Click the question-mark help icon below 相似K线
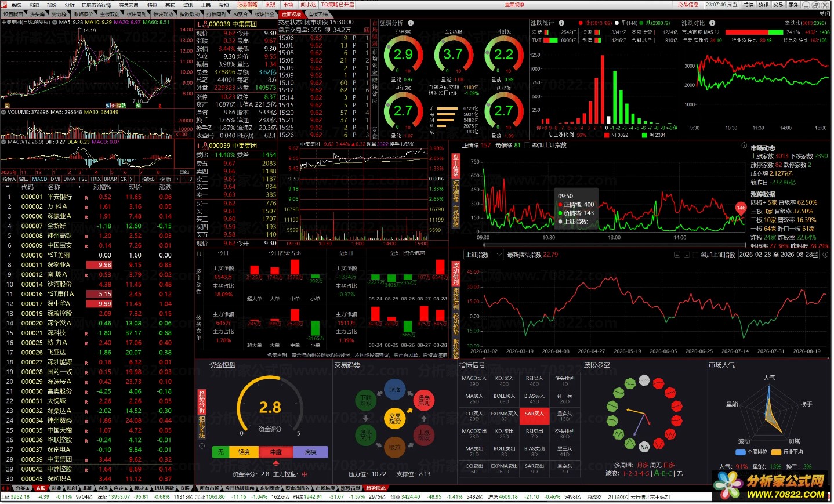The image size is (834, 504). 202,447
